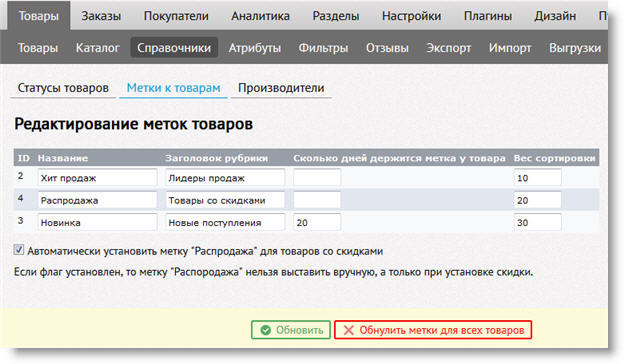Switch to the Статусы товаров tab
624x364 pixels.
tap(63, 88)
